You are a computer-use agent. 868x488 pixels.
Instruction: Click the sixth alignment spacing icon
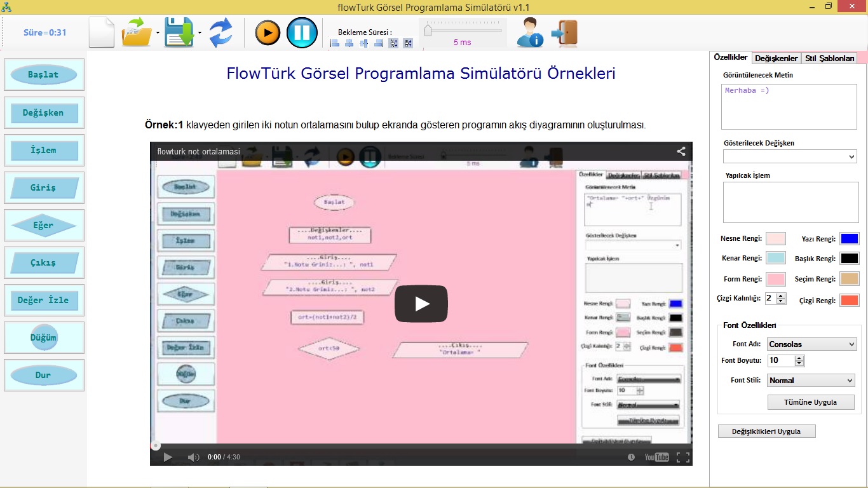coord(408,43)
